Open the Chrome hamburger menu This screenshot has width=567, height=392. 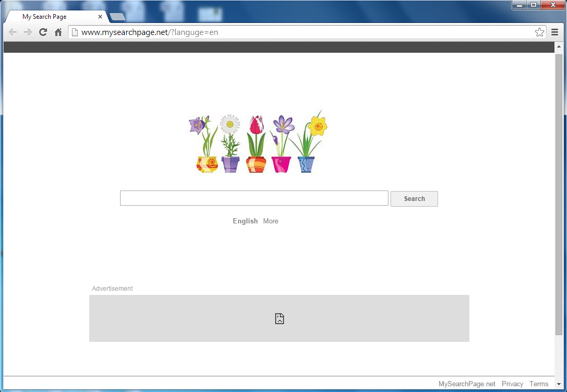[554, 32]
